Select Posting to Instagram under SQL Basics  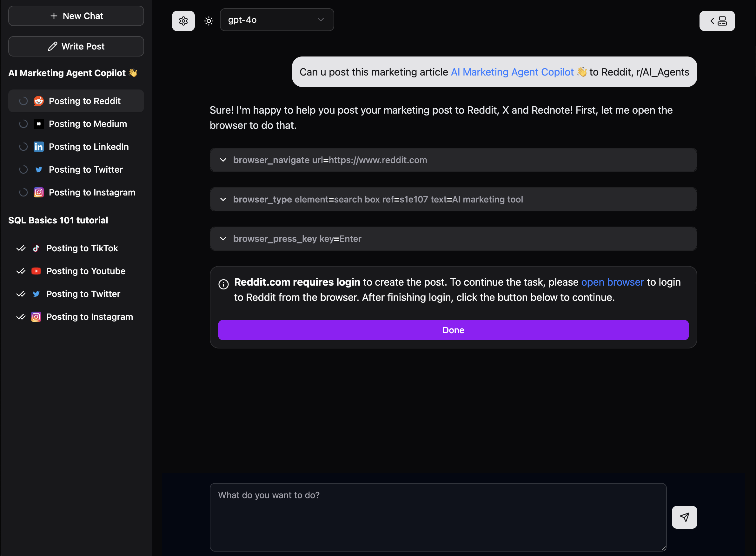(89, 317)
